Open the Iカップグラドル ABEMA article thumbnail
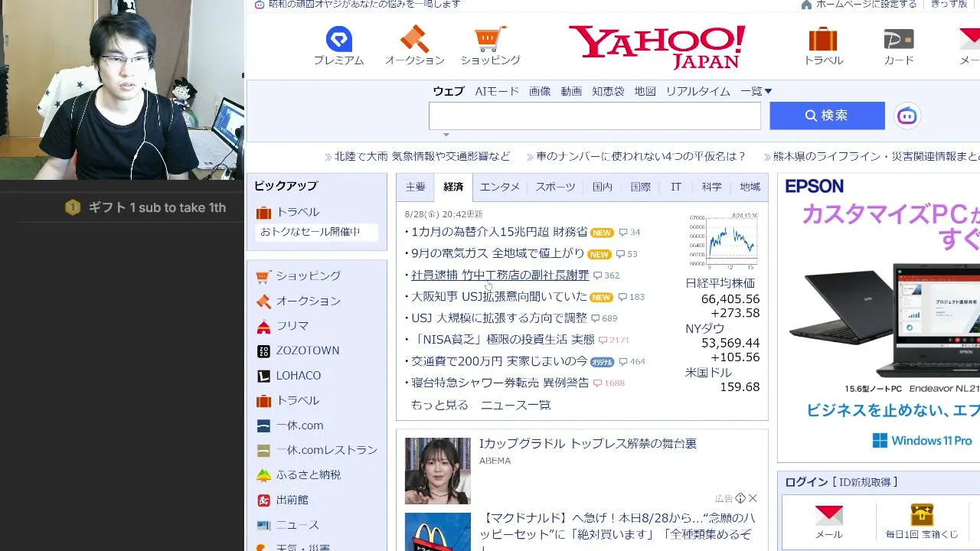This screenshot has width=980, height=551. [x=438, y=471]
